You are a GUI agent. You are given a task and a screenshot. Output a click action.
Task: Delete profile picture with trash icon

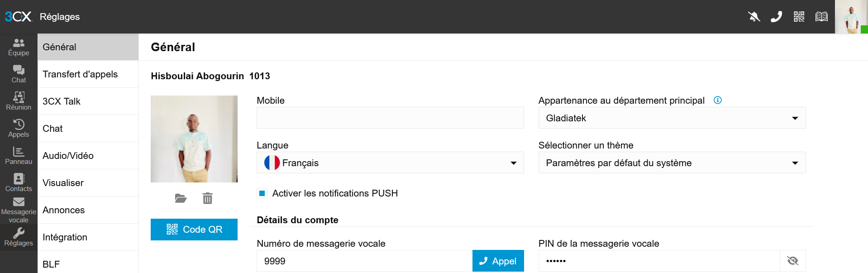[x=207, y=198]
